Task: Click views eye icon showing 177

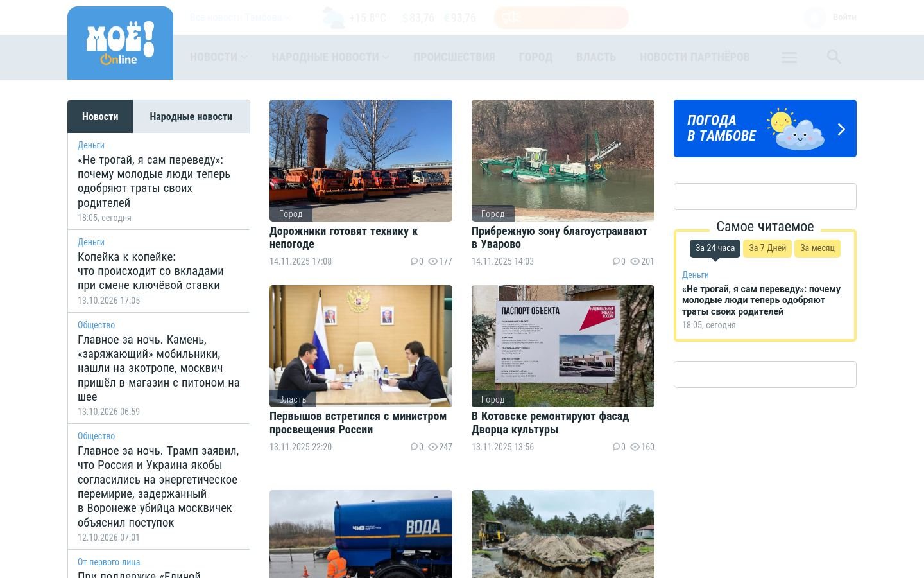Action: (432, 261)
